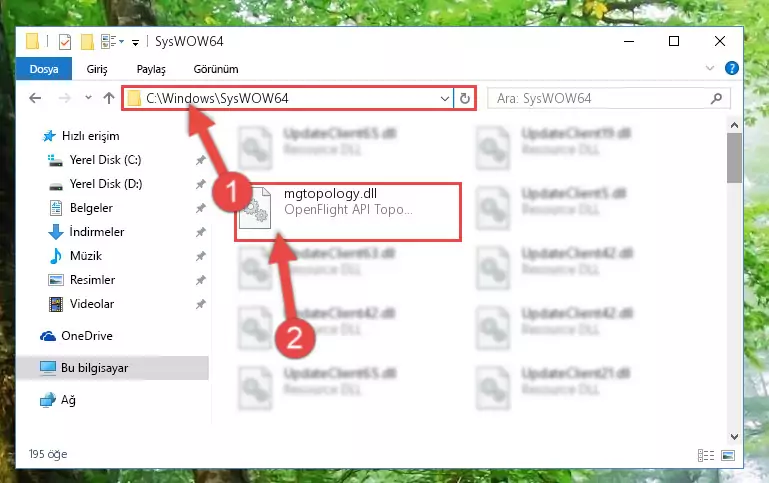Click the view layout icon in title bar
Screen dimensions: 769x483
pos(108,42)
